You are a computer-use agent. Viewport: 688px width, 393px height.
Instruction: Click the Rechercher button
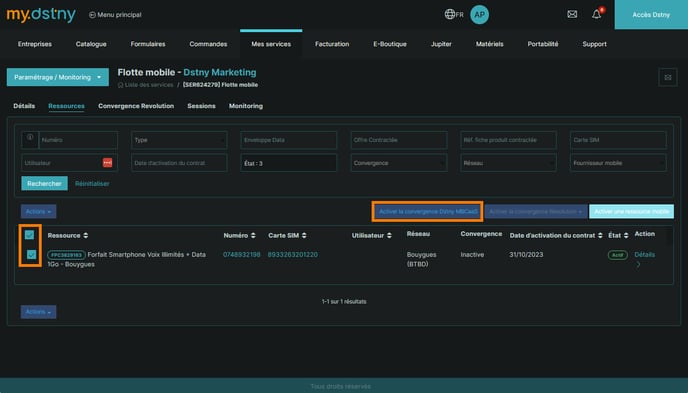pyautogui.click(x=44, y=183)
